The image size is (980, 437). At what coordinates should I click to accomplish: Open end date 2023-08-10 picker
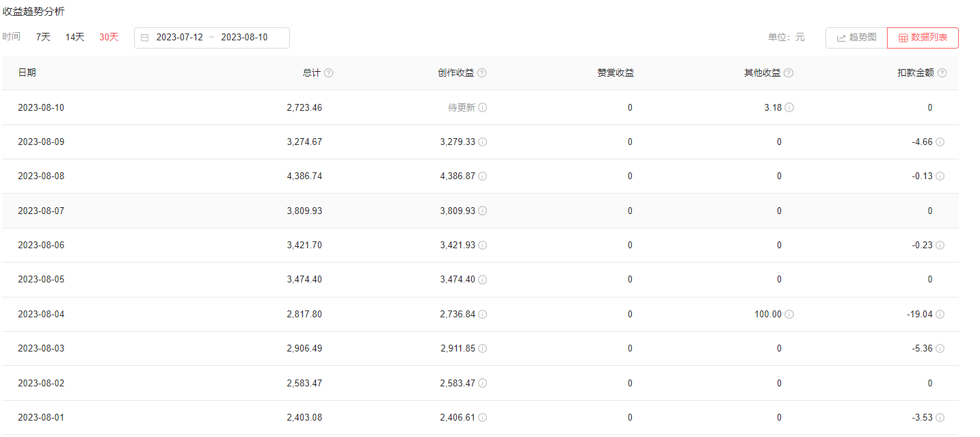244,38
